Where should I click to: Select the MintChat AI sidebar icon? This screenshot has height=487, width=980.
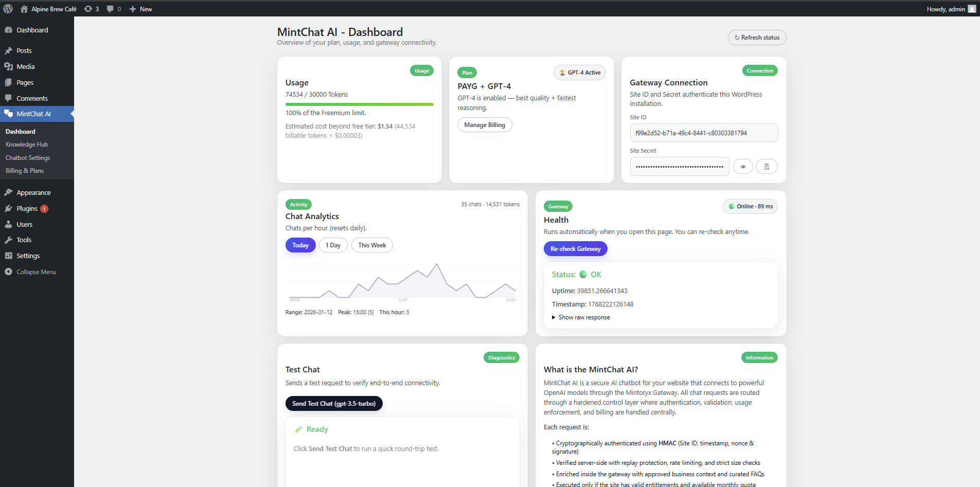(x=9, y=114)
